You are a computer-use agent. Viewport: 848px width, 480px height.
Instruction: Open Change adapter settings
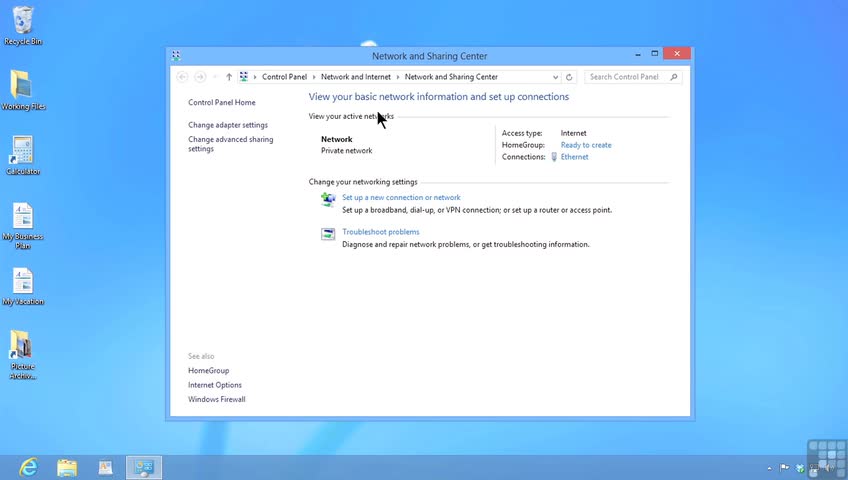coord(228,125)
